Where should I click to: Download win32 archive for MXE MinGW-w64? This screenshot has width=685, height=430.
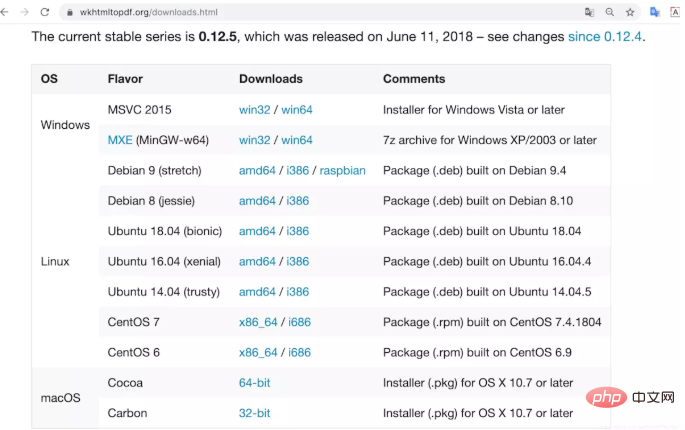(254, 140)
